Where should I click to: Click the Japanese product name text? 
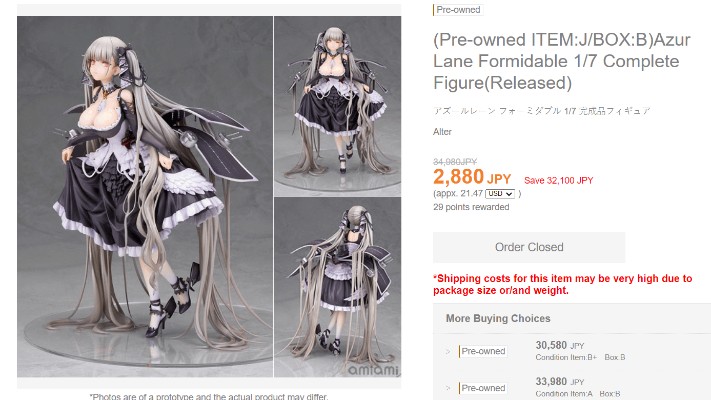(x=541, y=111)
